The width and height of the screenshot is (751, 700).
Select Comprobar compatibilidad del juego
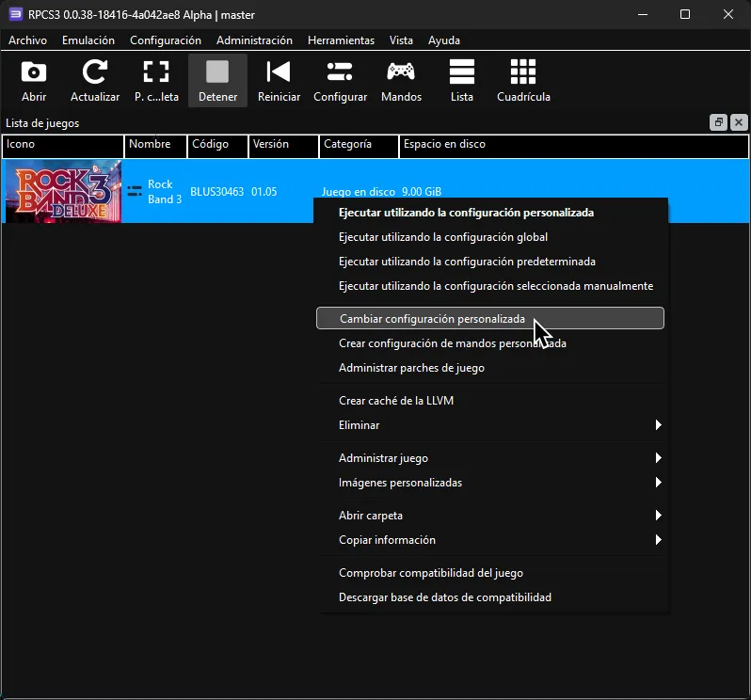pyautogui.click(x=490, y=573)
